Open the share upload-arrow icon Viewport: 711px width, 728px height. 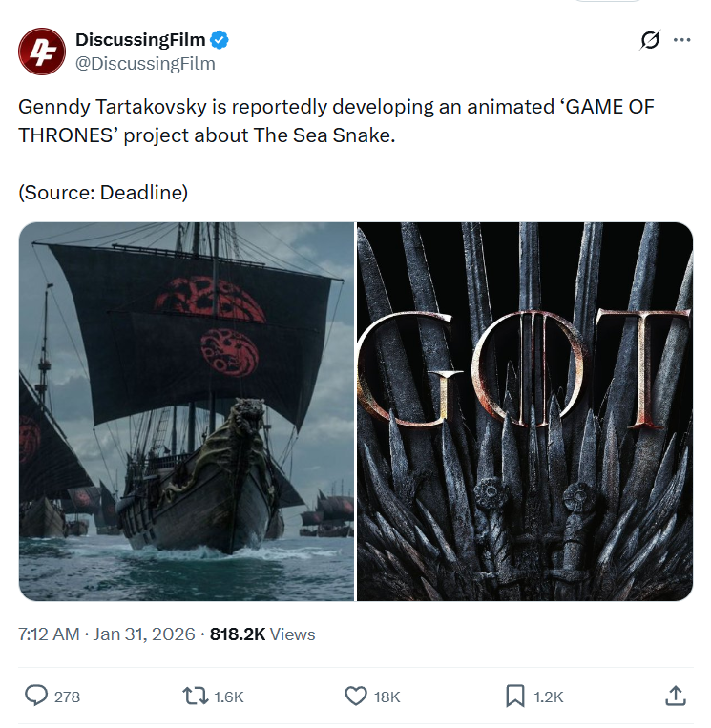[676, 696]
